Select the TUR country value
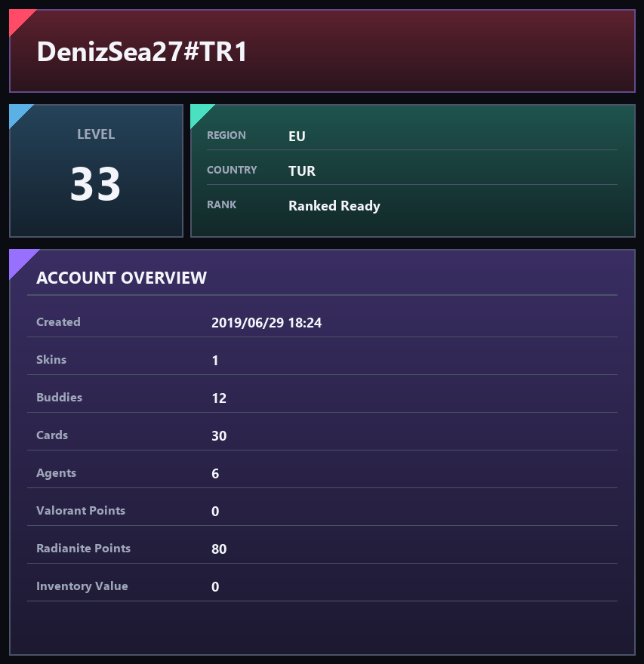Image resolution: width=644 pixels, height=664 pixels. tap(302, 171)
